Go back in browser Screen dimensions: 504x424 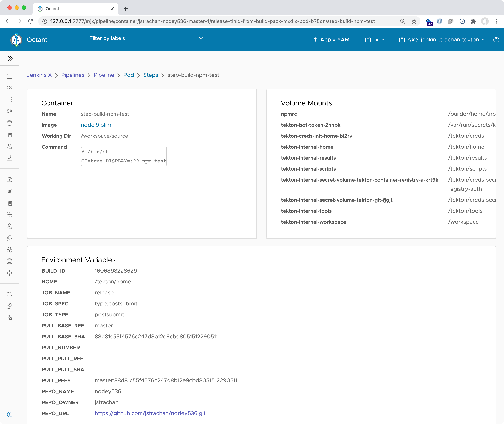8,21
